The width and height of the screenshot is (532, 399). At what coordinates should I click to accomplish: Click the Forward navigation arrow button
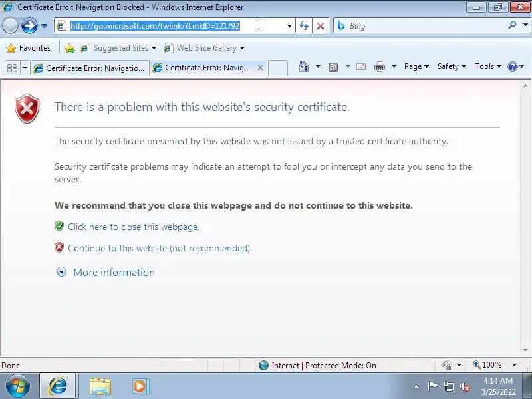(x=29, y=25)
